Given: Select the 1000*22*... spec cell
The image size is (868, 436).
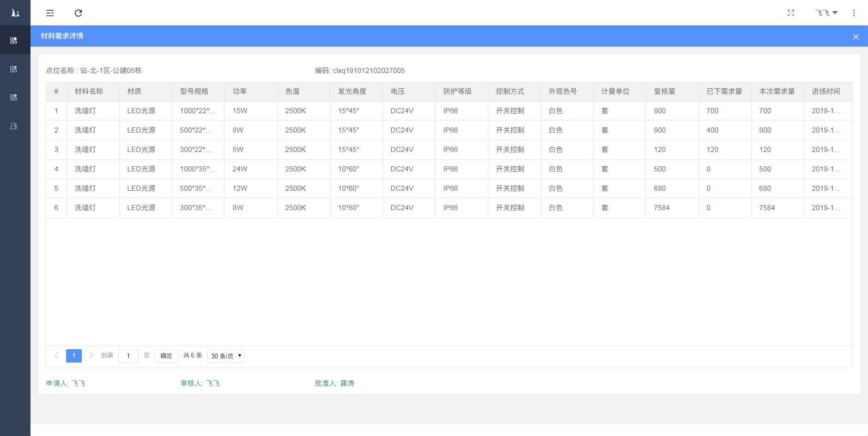Looking at the screenshot, I should click(198, 111).
